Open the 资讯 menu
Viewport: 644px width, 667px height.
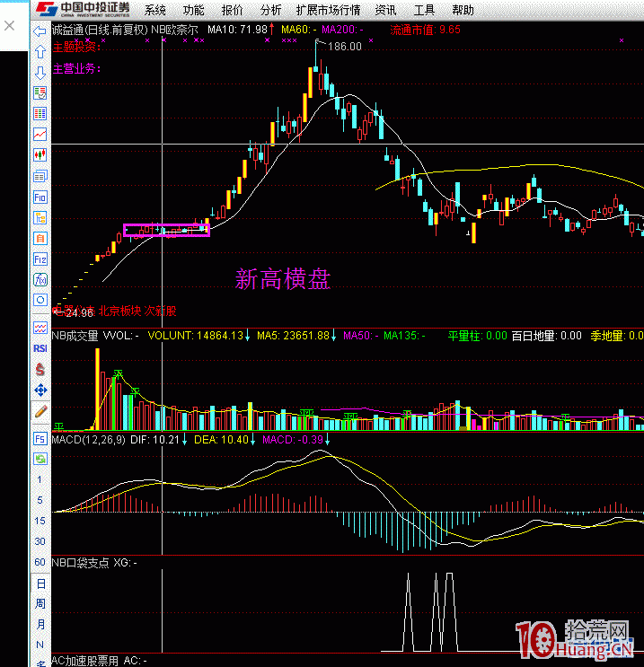386,10
